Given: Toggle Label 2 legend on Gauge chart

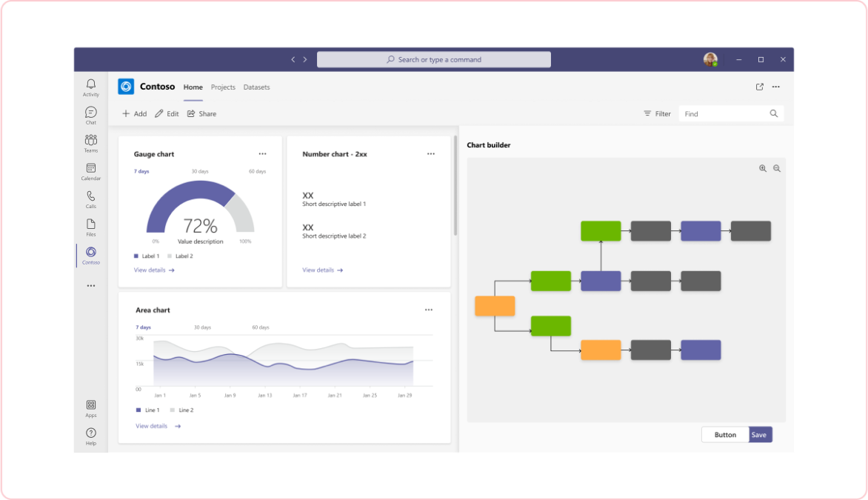Looking at the screenshot, I should [x=181, y=256].
